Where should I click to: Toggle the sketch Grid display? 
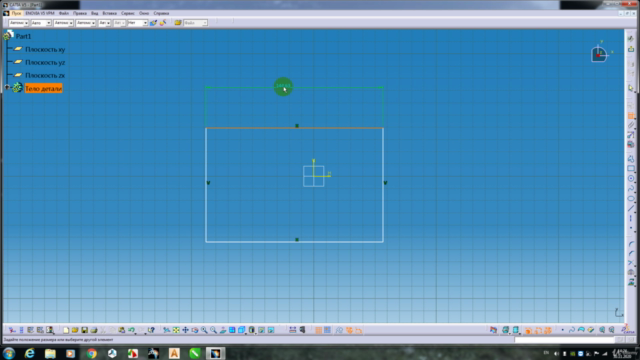tap(318, 330)
